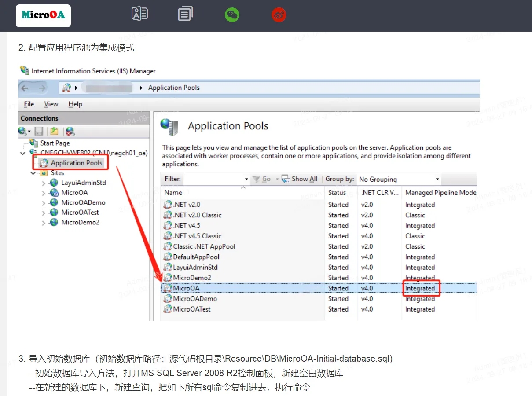Click the Integrated value in the MicroOA row
Screen dimensions: 532x396
click(420, 289)
